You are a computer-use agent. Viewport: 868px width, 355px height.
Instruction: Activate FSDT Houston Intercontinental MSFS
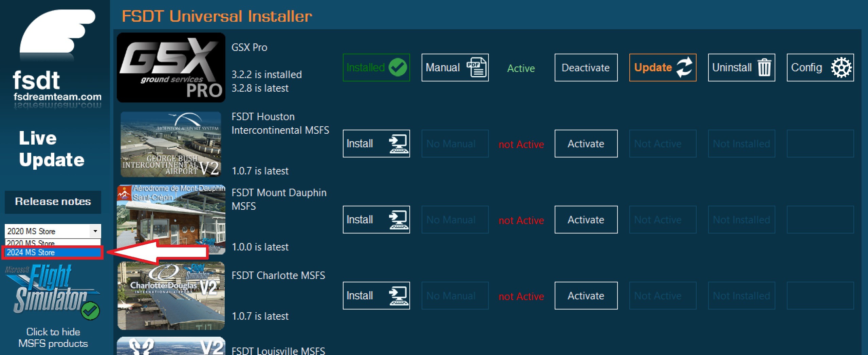586,144
